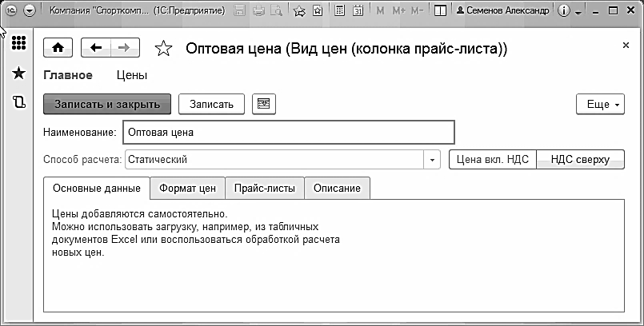Open the main menu arrow in title bar
Screen dimensions: 644x326
[30, 11]
